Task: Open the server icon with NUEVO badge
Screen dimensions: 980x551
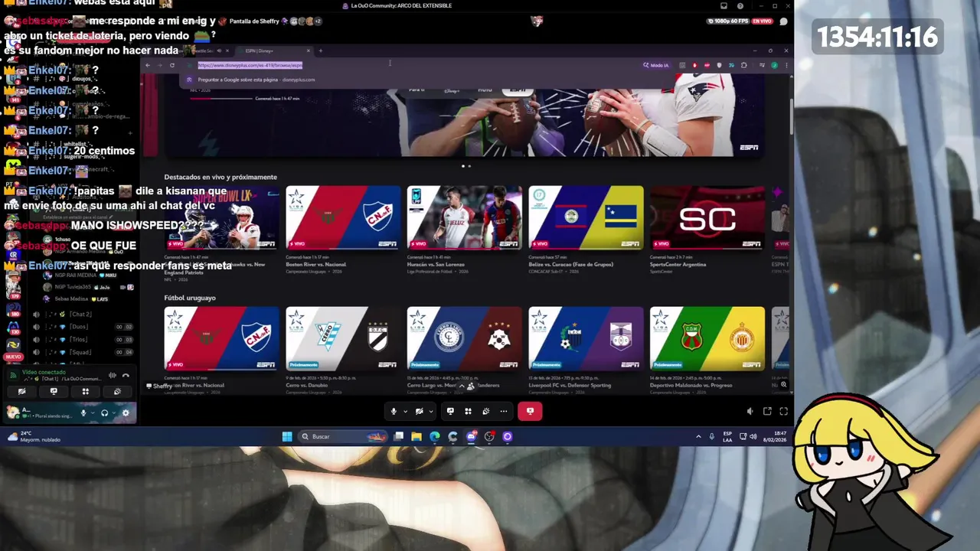Action: [13, 346]
